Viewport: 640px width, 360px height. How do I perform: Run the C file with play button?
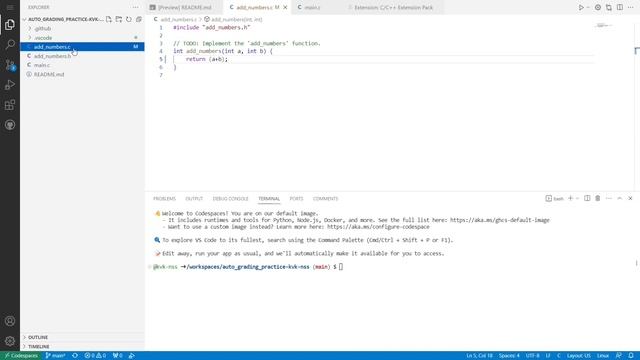(581, 7)
